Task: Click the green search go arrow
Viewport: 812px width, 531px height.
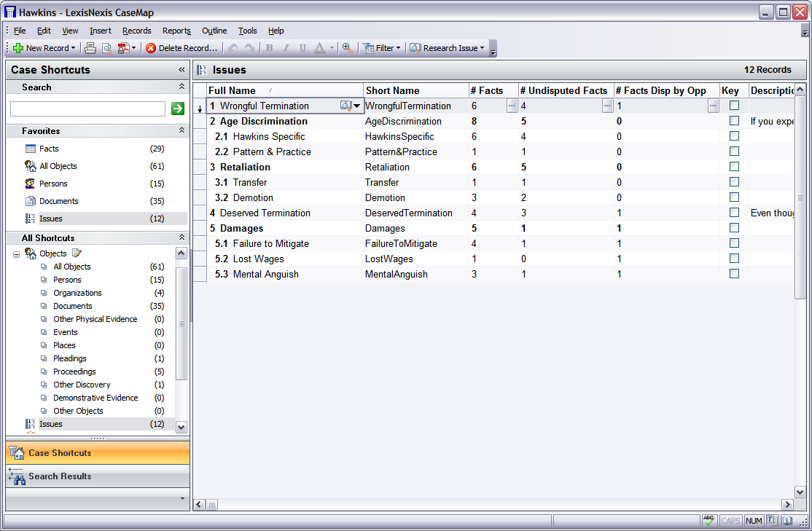Action: 178,108
